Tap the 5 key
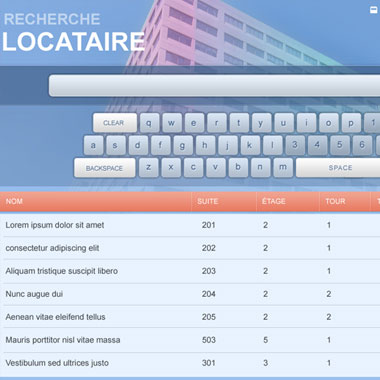The width and height of the screenshot is (380, 380). [x=340, y=145]
